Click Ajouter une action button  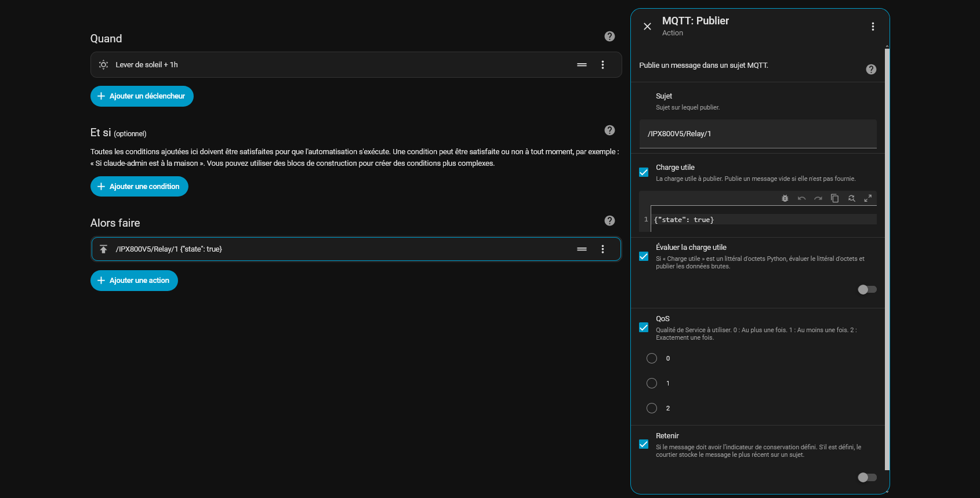coord(134,281)
